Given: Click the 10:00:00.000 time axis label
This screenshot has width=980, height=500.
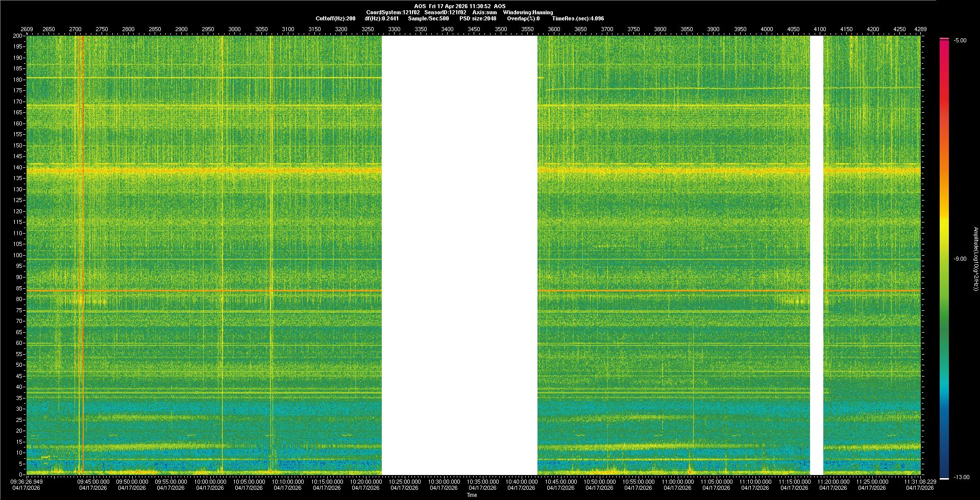Looking at the screenshot, I should 210,481.
